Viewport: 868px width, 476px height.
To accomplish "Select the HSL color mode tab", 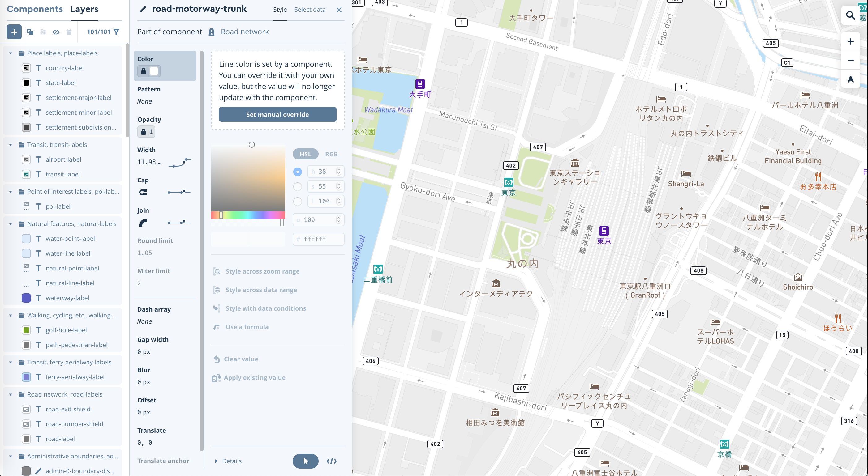I will click(x=305, y=154).
